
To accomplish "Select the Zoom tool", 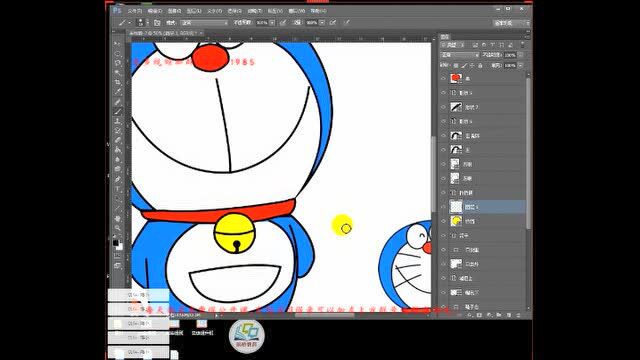I will tap(118, 228).
